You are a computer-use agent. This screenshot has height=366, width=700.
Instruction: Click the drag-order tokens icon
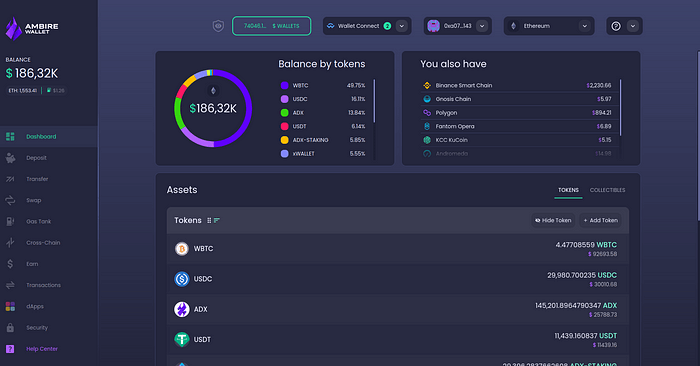coord(209,220)
